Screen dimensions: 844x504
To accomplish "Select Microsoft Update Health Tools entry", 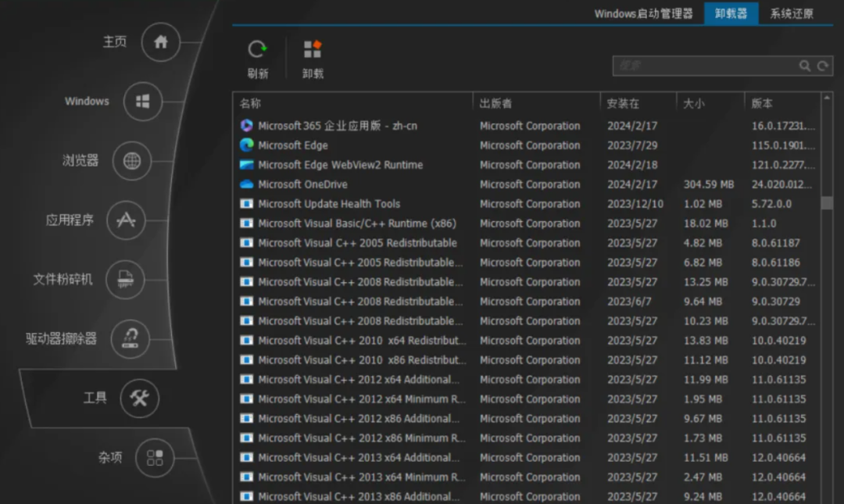I will pyautogui.click(x=329, y=203).
